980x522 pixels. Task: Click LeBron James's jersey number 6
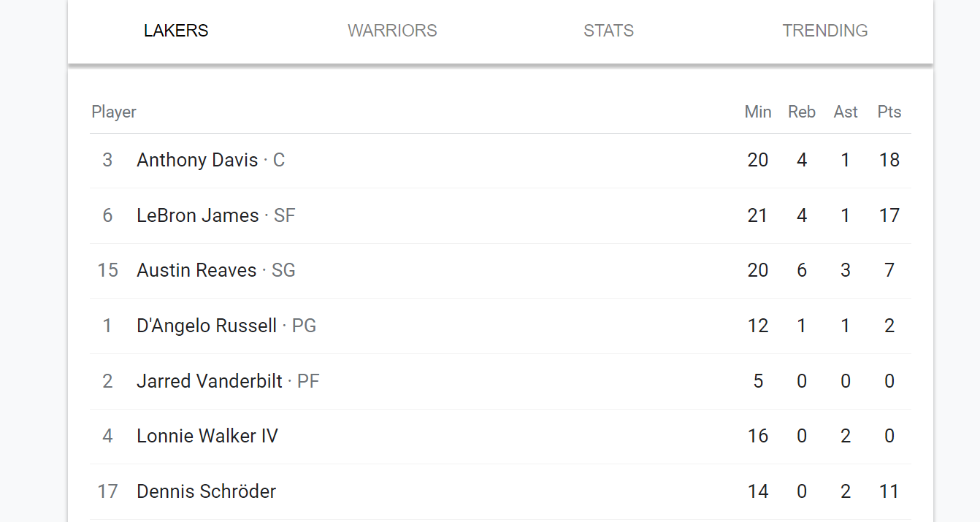pyautogui.click(x=107, y=215)
